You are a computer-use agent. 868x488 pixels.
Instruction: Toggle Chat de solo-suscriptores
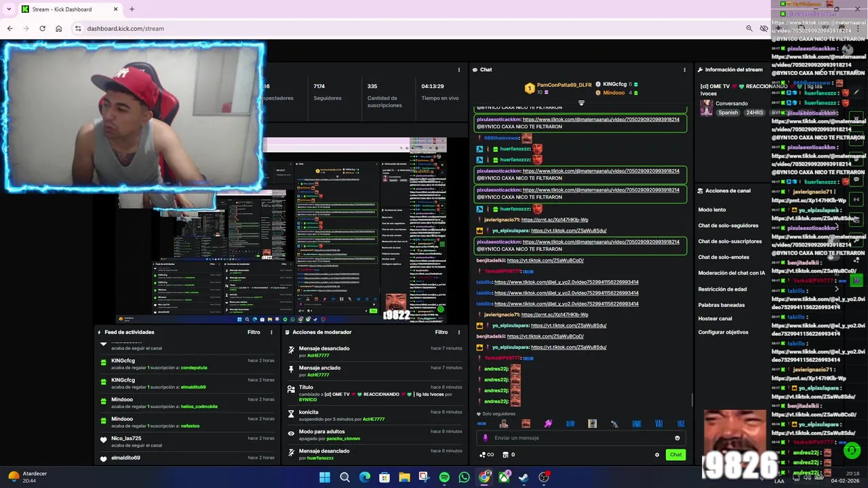(x=730, y=241)
